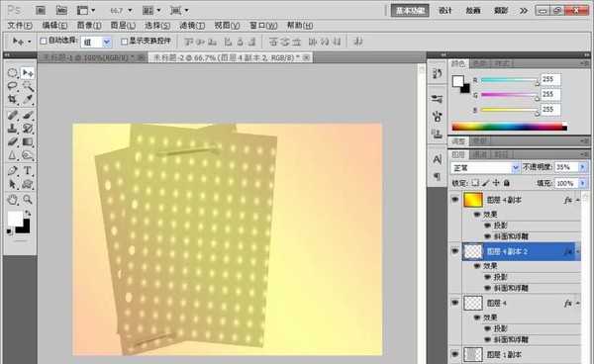
Task: Select the Crop tool
Action: pos(13,100)
